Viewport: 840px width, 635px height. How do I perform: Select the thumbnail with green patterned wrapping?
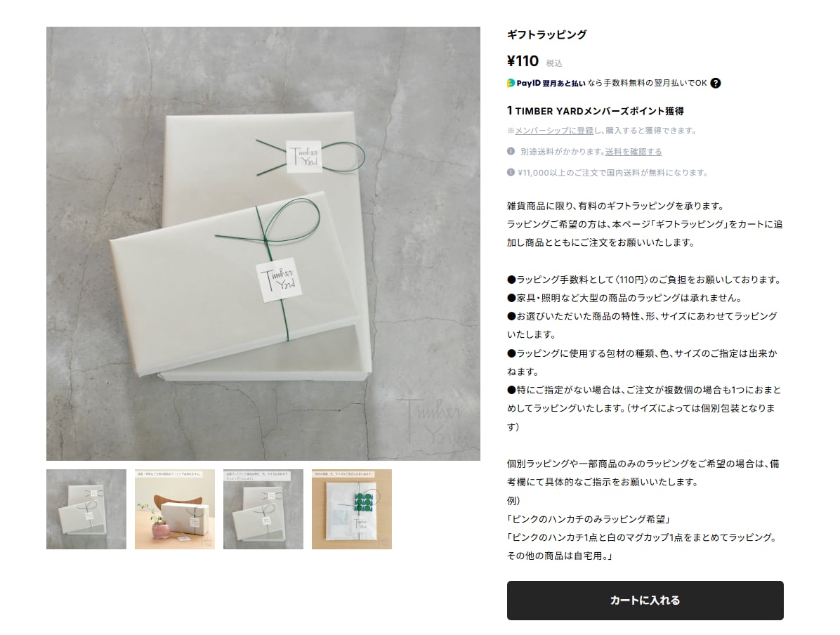click(352, 509)
